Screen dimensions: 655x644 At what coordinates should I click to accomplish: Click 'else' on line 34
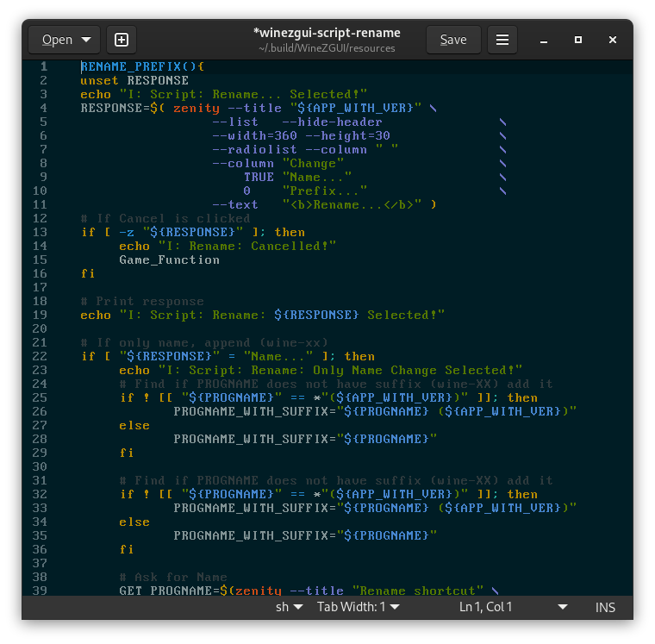(x=134, y=522)
